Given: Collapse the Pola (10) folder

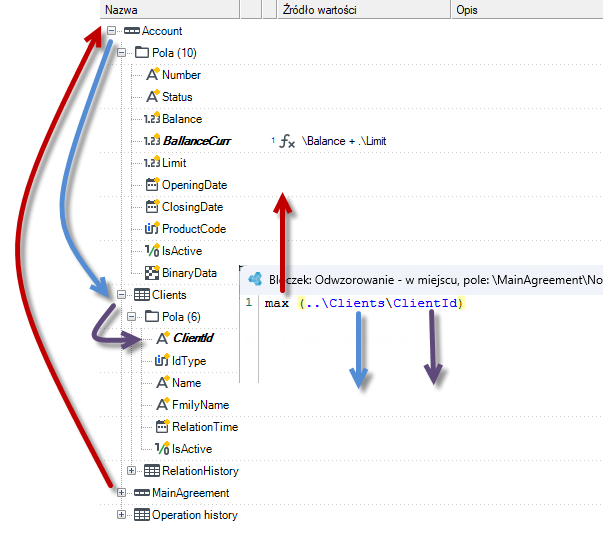Looking at the screenshot, I should point(121,52).
